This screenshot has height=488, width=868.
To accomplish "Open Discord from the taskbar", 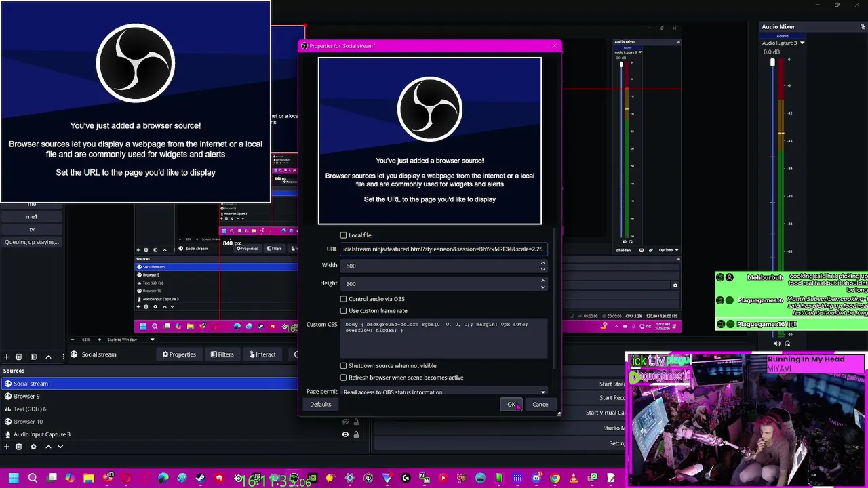I will [536, 479].
